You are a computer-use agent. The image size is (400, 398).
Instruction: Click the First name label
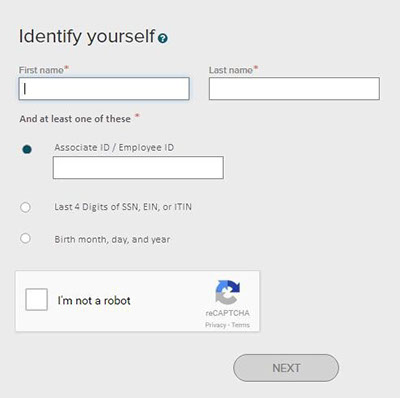pos(41,70)
